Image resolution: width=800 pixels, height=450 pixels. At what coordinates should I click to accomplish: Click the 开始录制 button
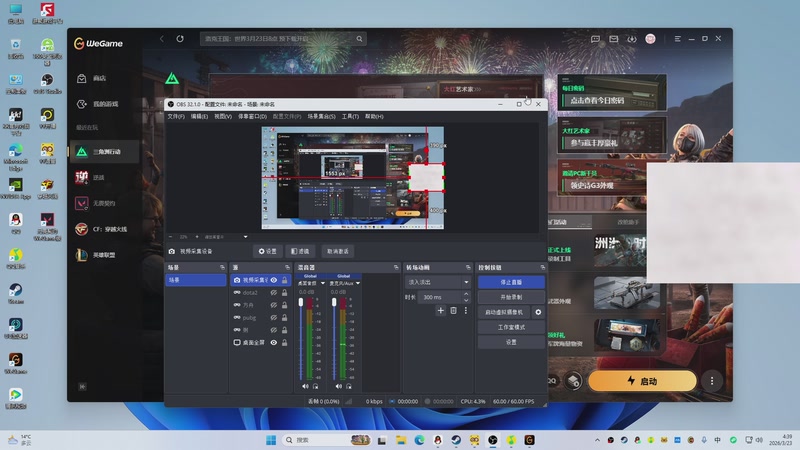(511, 297)
